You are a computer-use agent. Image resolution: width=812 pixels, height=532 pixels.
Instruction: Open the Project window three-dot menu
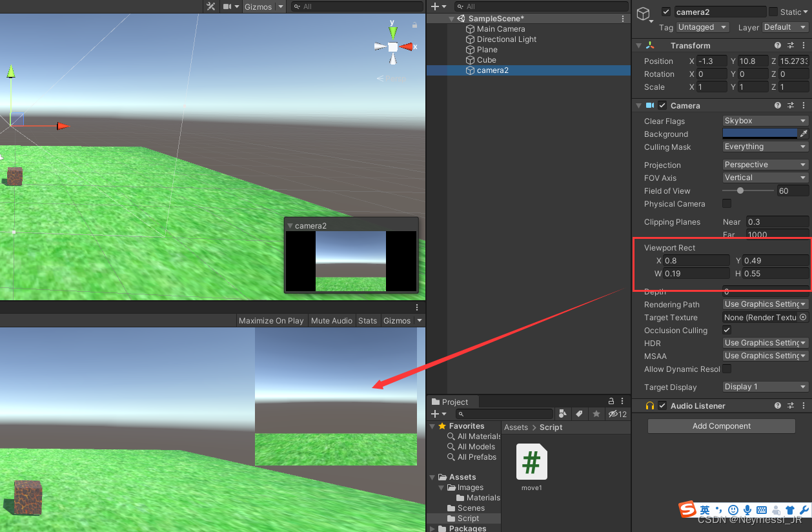click(623, 401)
